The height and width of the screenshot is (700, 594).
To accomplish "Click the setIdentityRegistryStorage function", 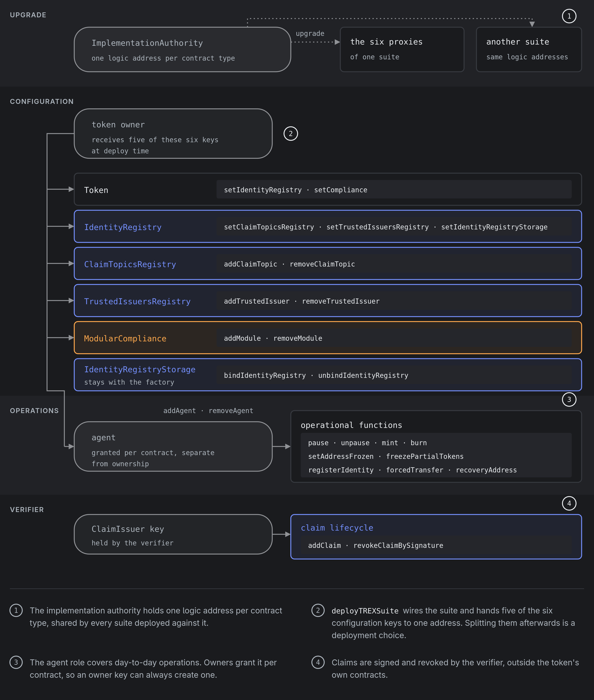I will tap(494, 227).
